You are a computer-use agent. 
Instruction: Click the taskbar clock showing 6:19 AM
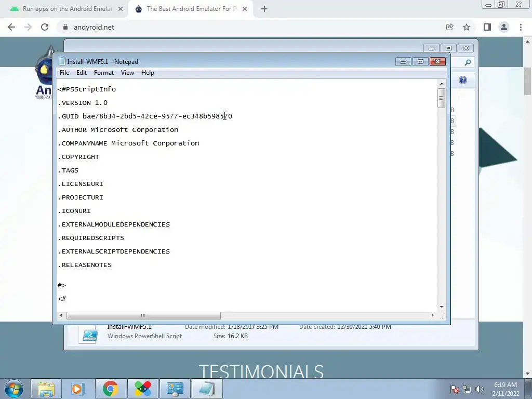coord(506,389)
